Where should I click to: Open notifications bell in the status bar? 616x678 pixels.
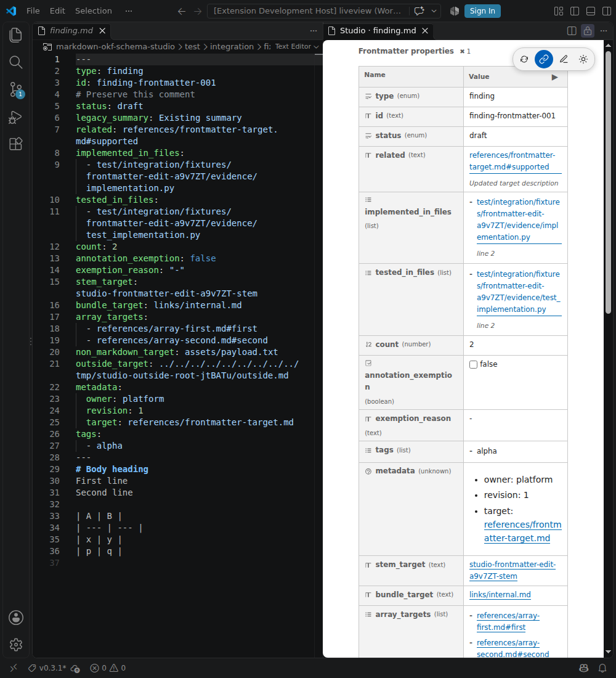[602, 668]
